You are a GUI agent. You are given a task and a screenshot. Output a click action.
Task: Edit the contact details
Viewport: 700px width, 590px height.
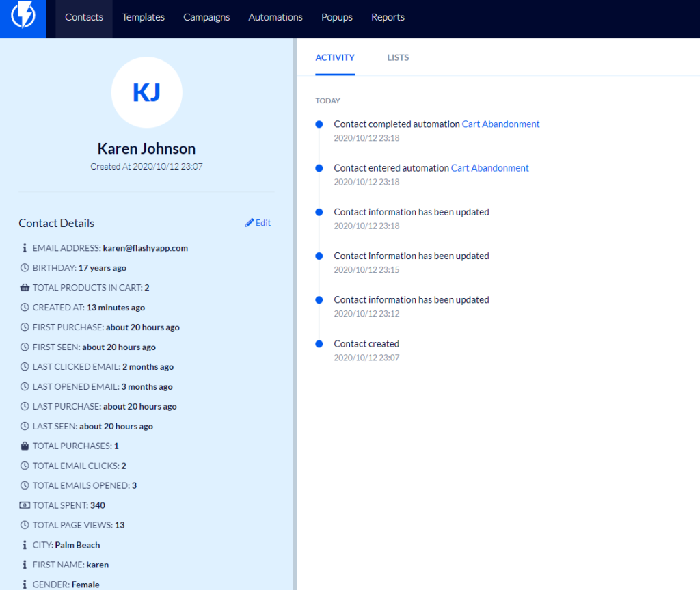(x=258, y=222)
